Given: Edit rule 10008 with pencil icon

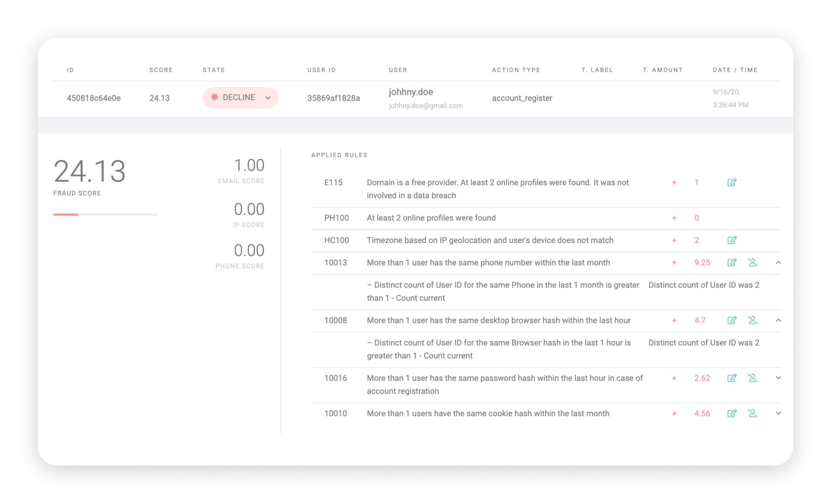Looking at the screenshot, I should pos(732,320).
